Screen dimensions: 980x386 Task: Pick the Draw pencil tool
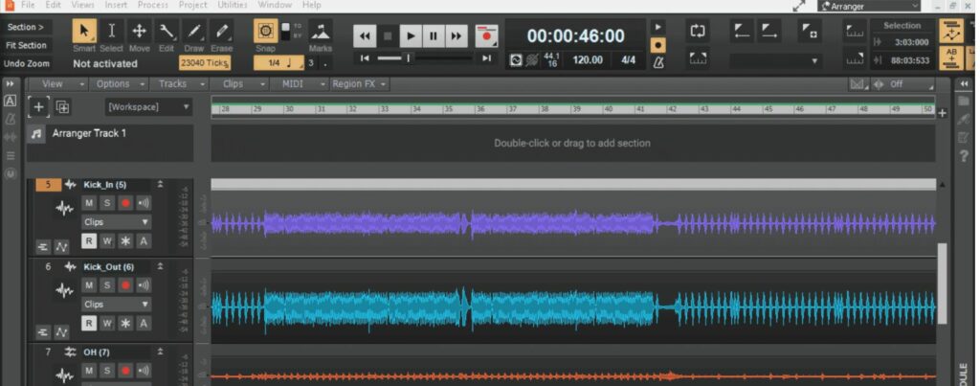click(194, 34)
